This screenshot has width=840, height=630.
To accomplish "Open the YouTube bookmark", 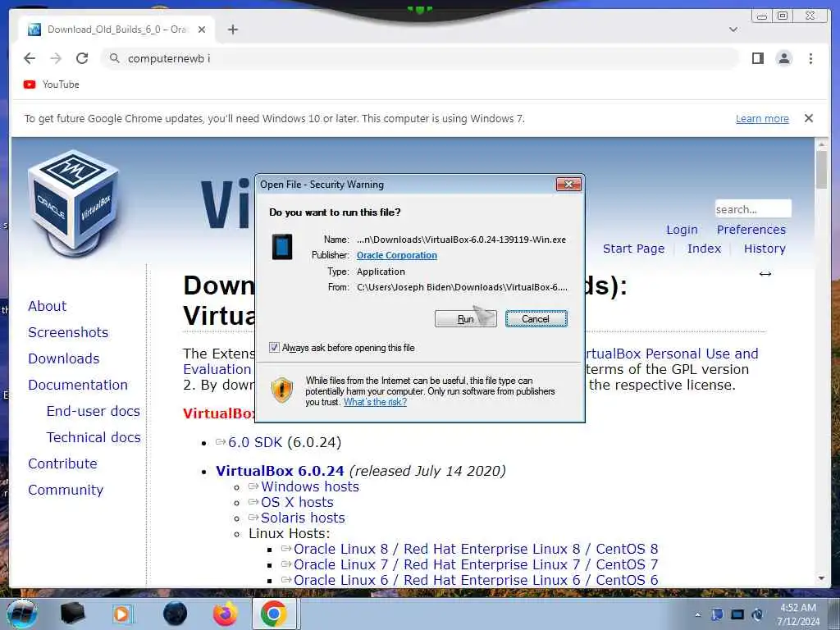I will click(52, 84).
